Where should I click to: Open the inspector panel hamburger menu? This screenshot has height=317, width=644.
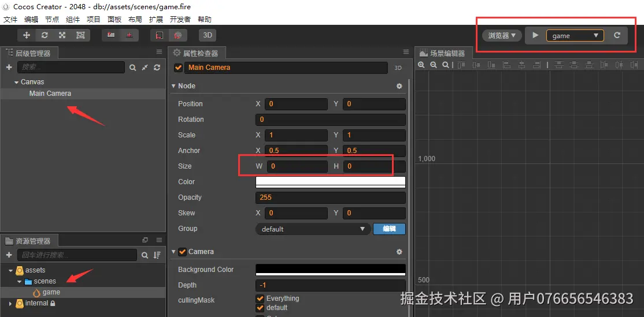[x=406, y=51]
